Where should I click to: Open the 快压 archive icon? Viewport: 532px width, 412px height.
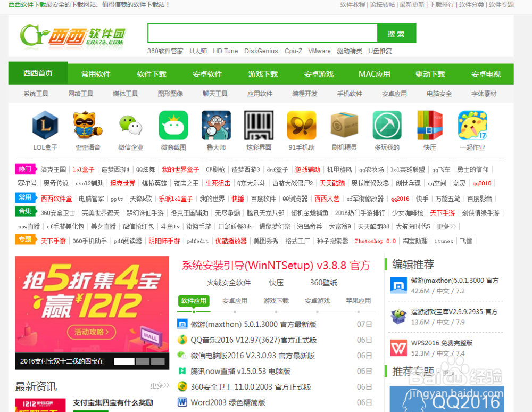click(430, 125)
